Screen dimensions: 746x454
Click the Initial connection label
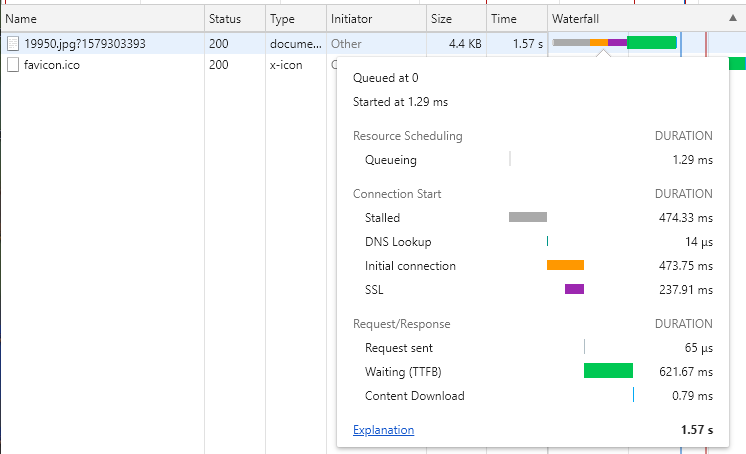click(410, 266)
